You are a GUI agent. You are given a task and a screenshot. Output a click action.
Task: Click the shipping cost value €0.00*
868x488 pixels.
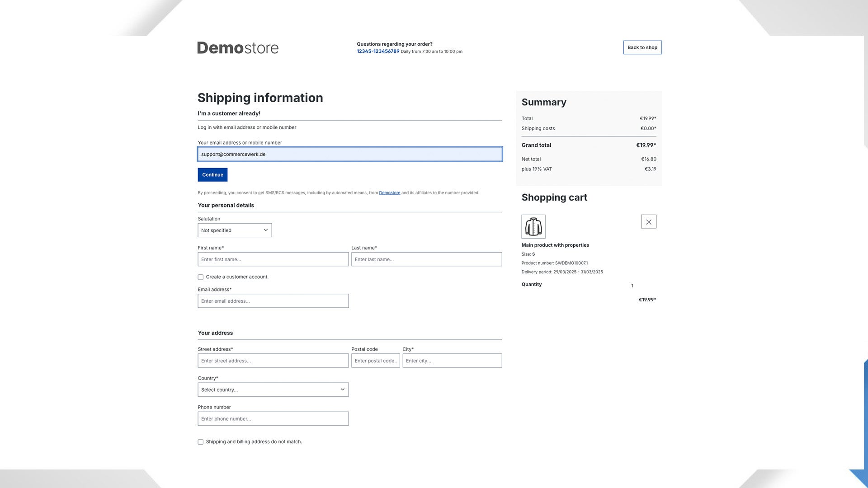[x=648, y=129]
